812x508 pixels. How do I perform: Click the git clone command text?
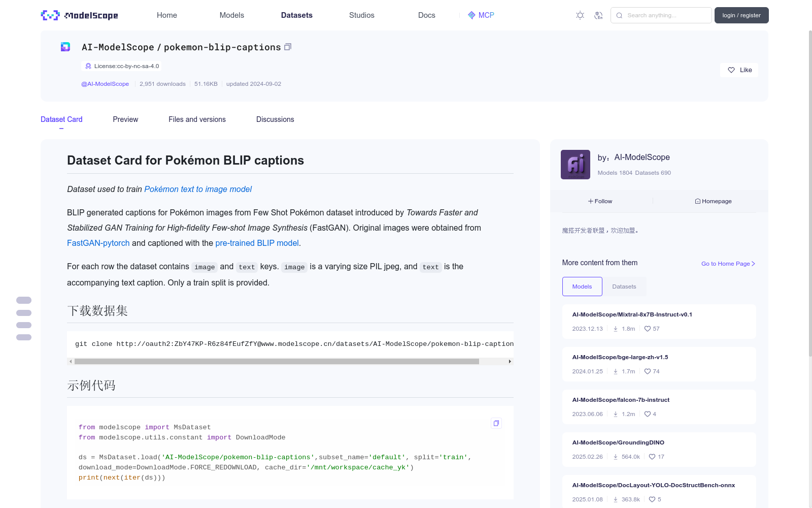click(x=294, y=344)
